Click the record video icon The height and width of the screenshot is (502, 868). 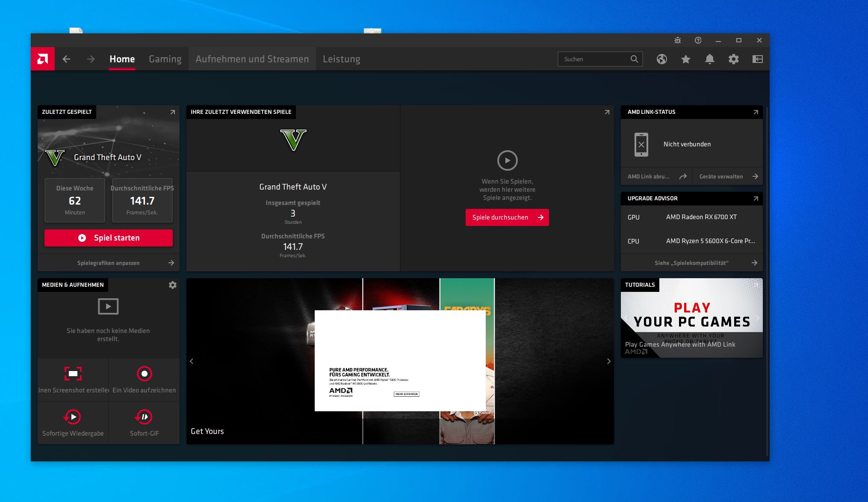point(145,374)
